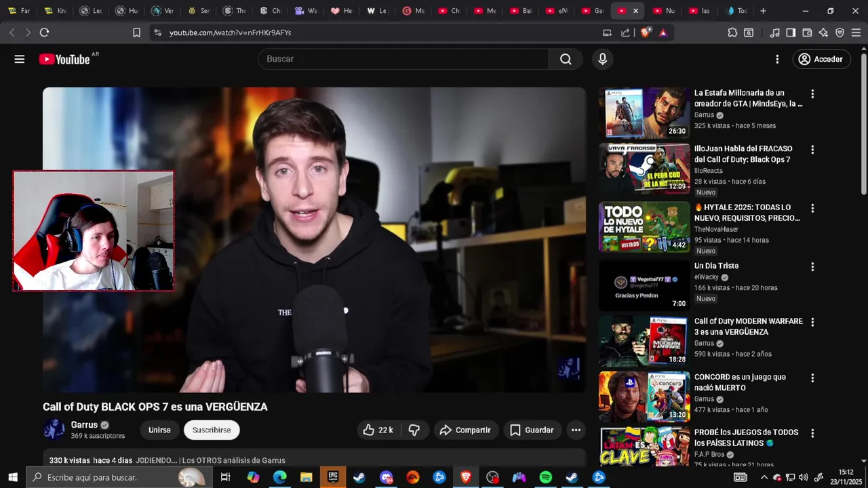Click the search magnifier button
Screen dimensions: 868x488
click(x=566, y=59)
